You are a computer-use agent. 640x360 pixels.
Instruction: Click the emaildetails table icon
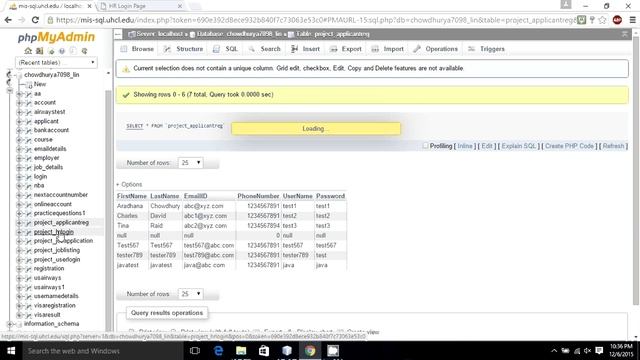click(29, 149)
